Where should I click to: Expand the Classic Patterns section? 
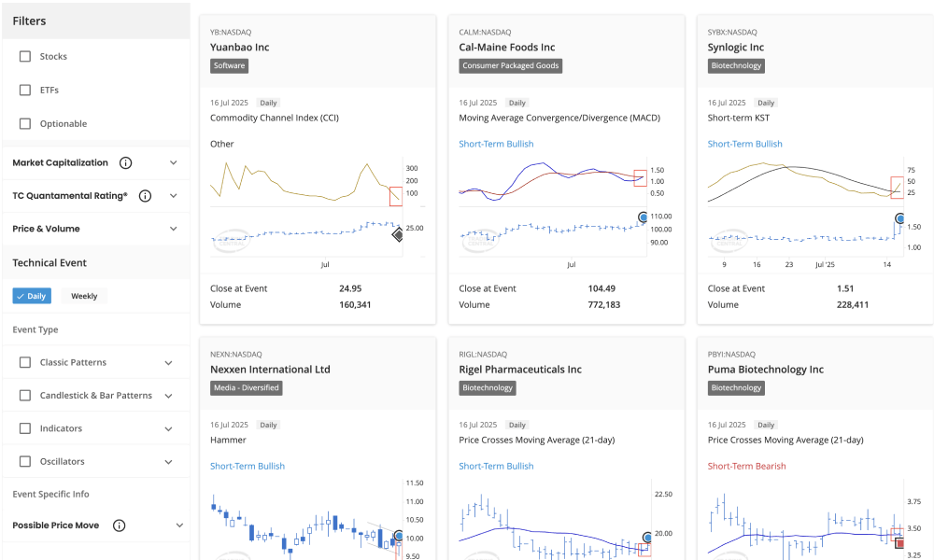168,362
